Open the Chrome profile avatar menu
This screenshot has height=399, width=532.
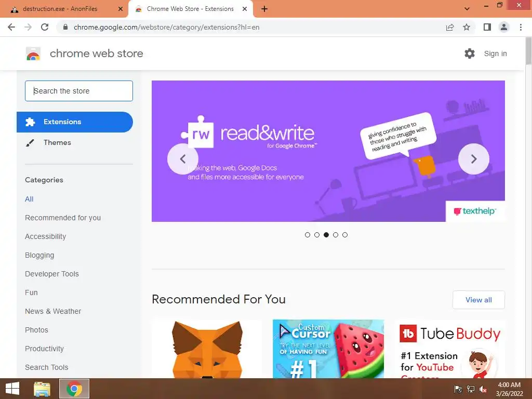tap(504, 27)
